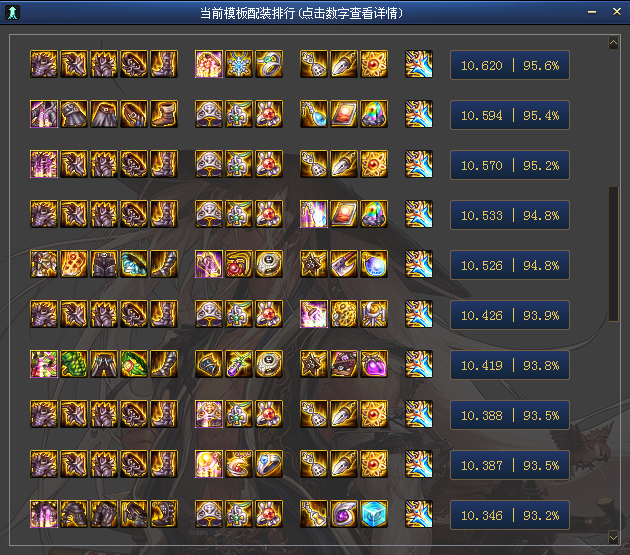Select the blue sword weapon icon in fifth row

(x=419, y=264)
